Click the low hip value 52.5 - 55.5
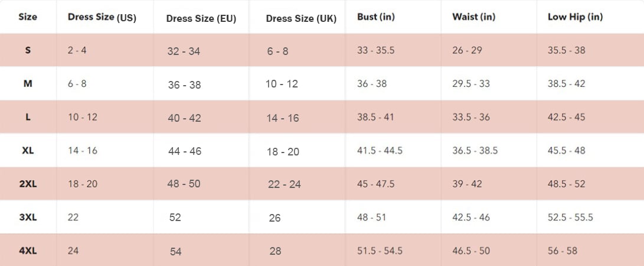 tap(570, 218)
